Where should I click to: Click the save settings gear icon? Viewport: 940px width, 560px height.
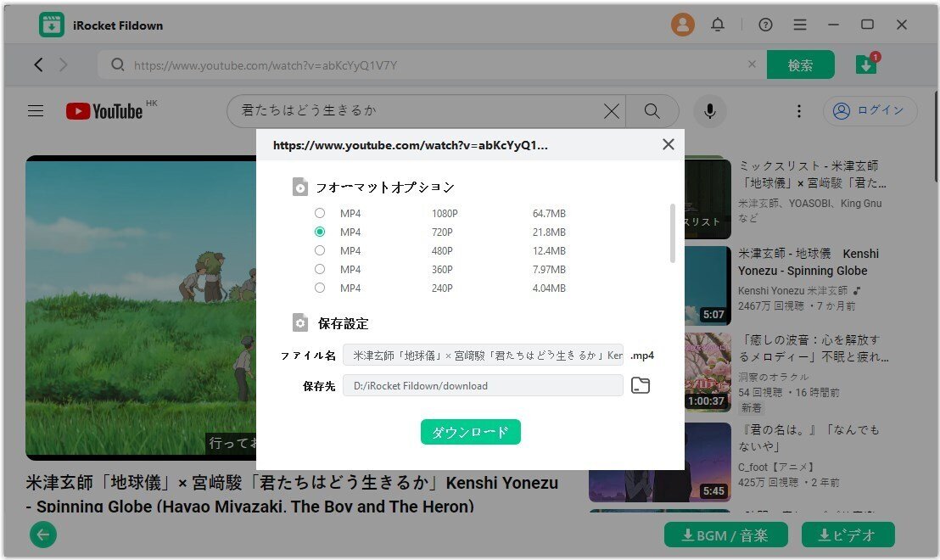pos(300,323)
